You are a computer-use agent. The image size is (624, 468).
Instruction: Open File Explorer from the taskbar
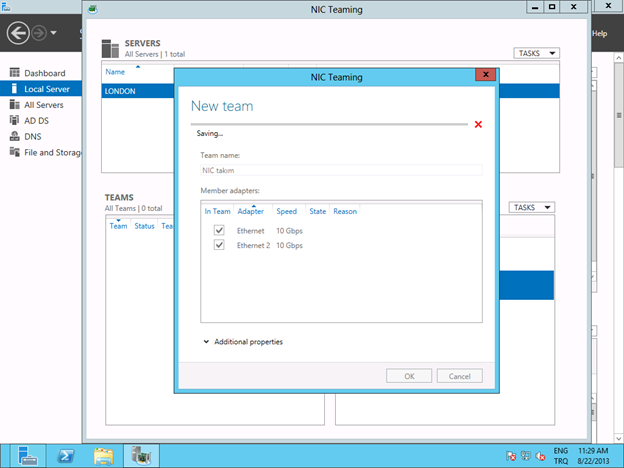103,456
